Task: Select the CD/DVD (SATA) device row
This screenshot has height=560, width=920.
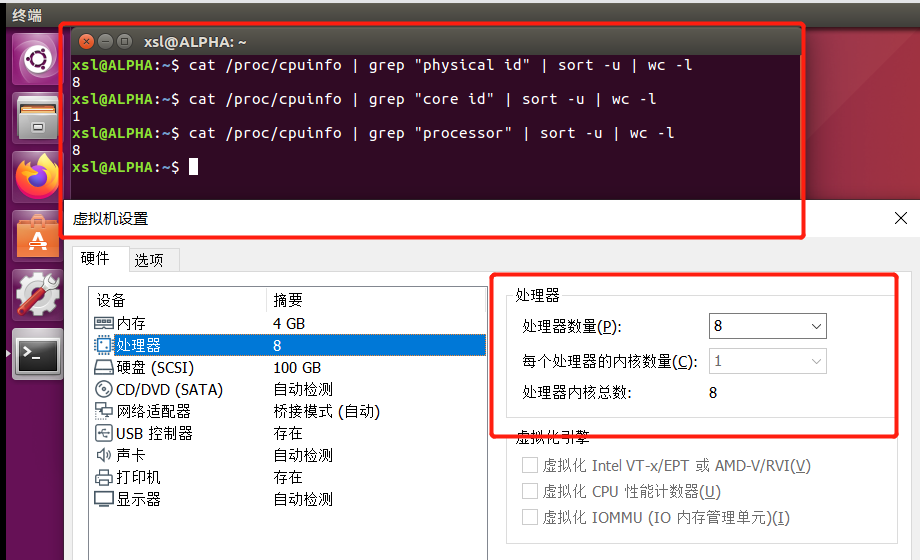Action: (x=288, y=389)
